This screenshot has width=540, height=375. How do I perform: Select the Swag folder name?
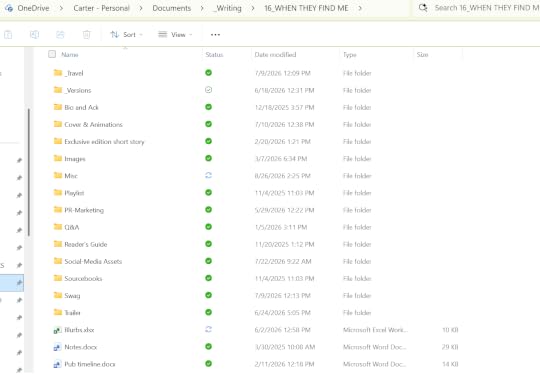click(72, 295)
